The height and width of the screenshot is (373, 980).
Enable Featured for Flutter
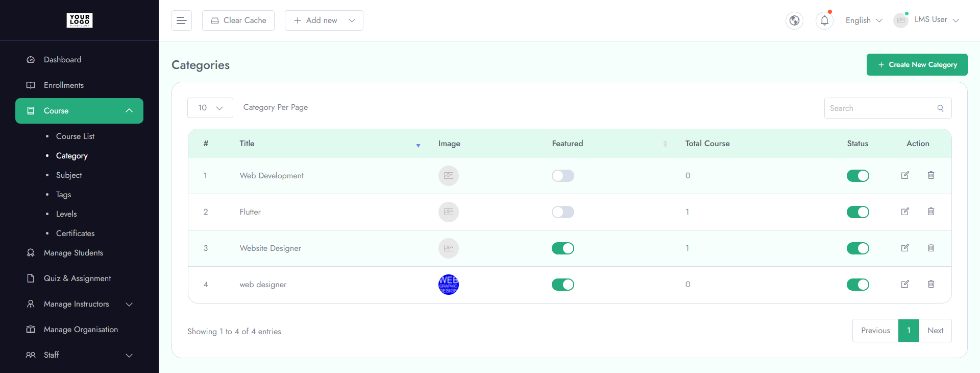[563, 212]
